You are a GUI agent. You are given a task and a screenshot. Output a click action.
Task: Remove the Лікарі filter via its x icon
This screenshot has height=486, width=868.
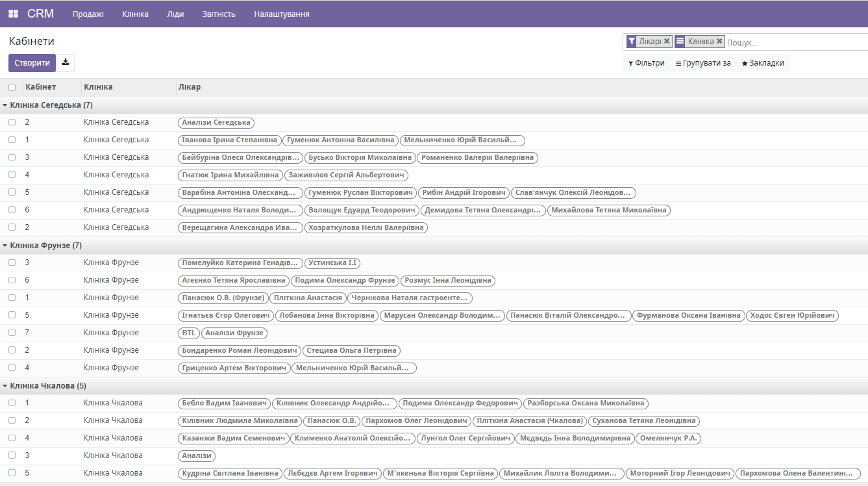click(x=666, y=41)
